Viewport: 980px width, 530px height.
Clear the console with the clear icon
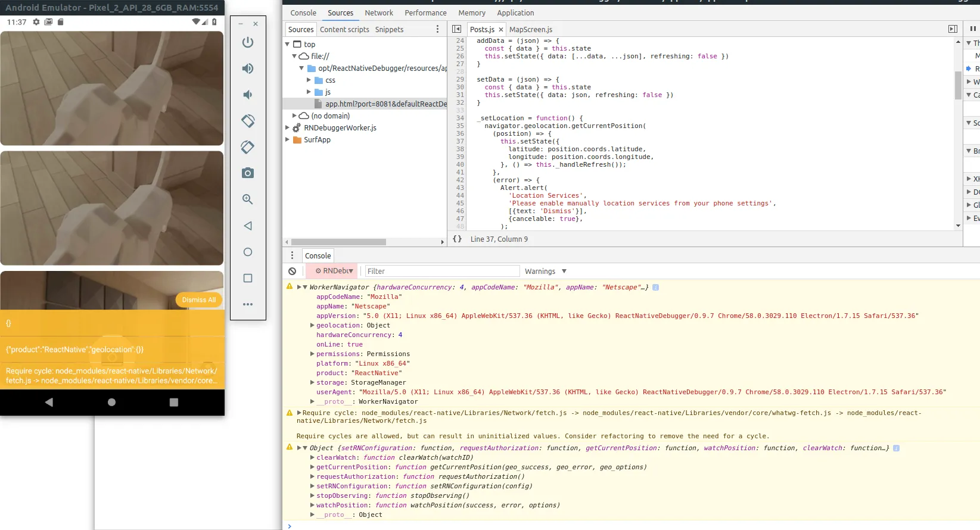(x=292, y=271)
